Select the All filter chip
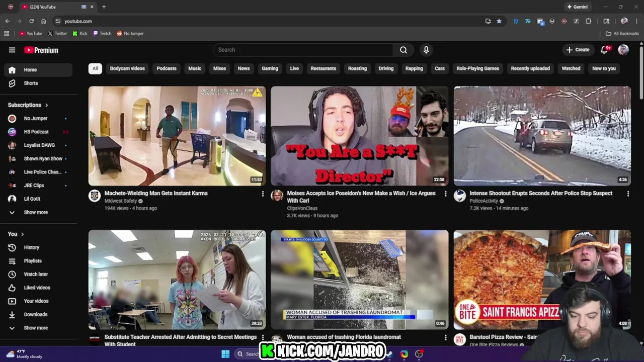The height and width of the screenshot is (362, 644). (x=95, y=68)
